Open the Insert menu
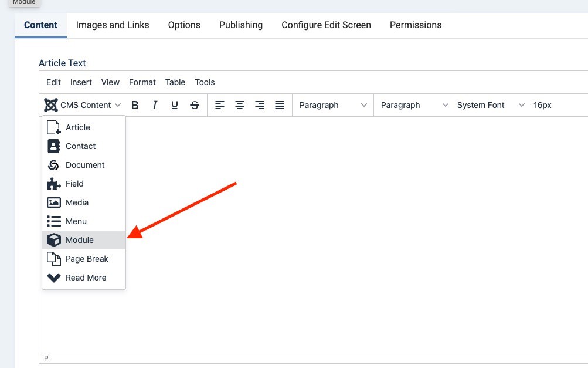The height and width of the screenshot is (368, 588). [81, 82]
